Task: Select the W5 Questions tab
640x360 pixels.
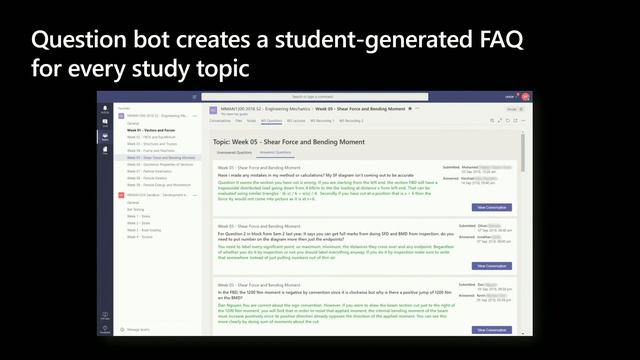Action: click(x=271, y=121)
